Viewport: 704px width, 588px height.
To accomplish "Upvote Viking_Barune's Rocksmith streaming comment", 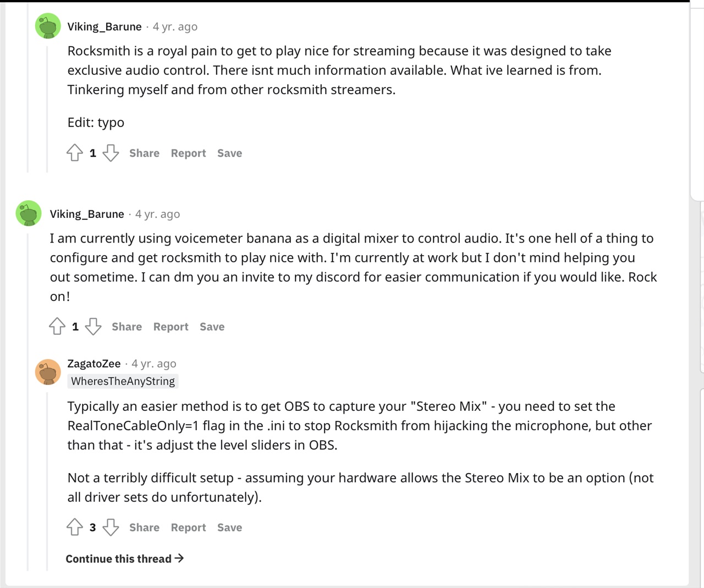I will (x=75, y=153).
